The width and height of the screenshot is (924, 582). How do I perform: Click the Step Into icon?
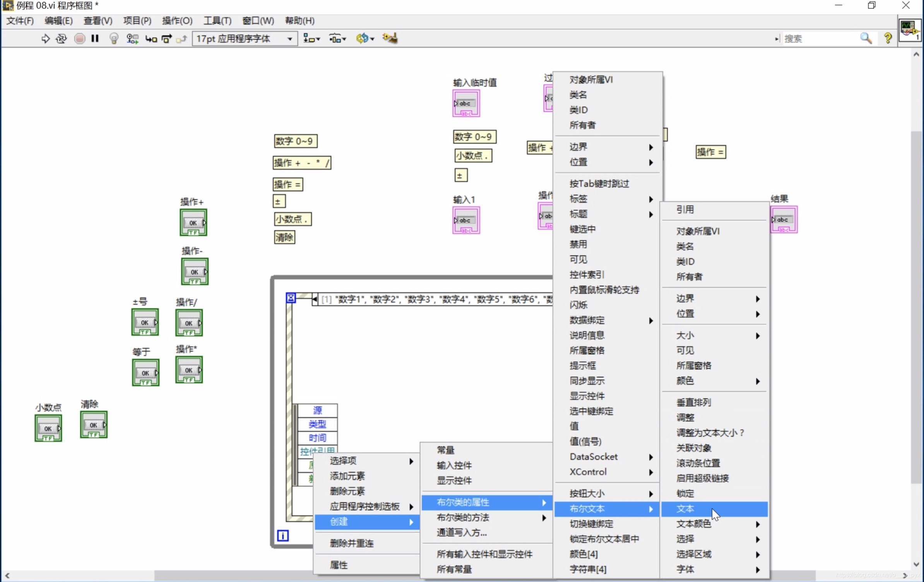pos(151,39)
